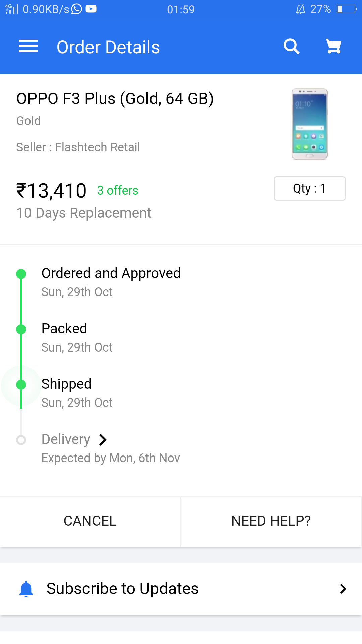Tap the blue bell notification icon
The width and height of the screenshot is (362, 644).
coord(26,589)
